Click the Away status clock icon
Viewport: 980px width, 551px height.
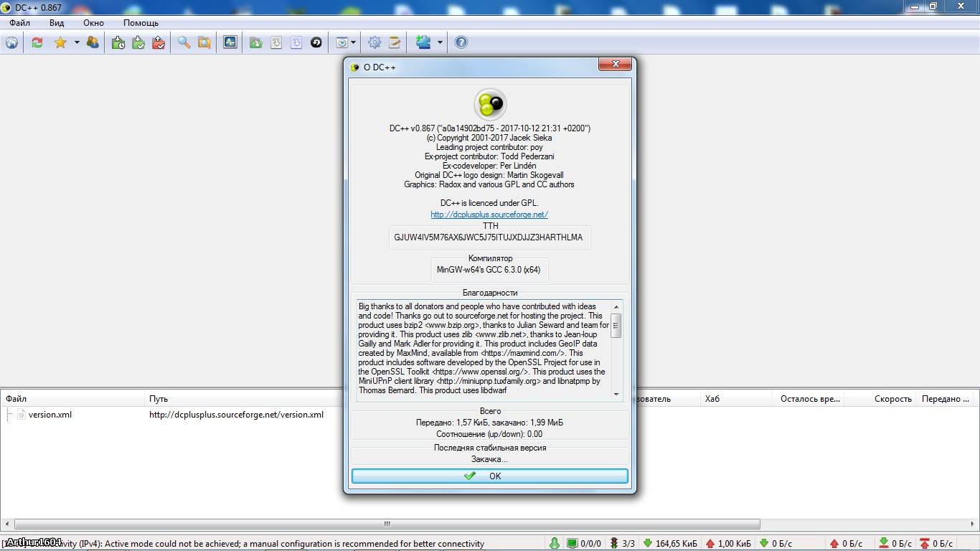coord(341,43)
